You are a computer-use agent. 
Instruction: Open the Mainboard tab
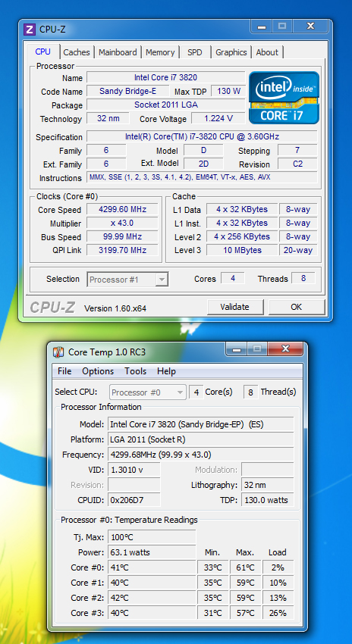pos(118,52)
